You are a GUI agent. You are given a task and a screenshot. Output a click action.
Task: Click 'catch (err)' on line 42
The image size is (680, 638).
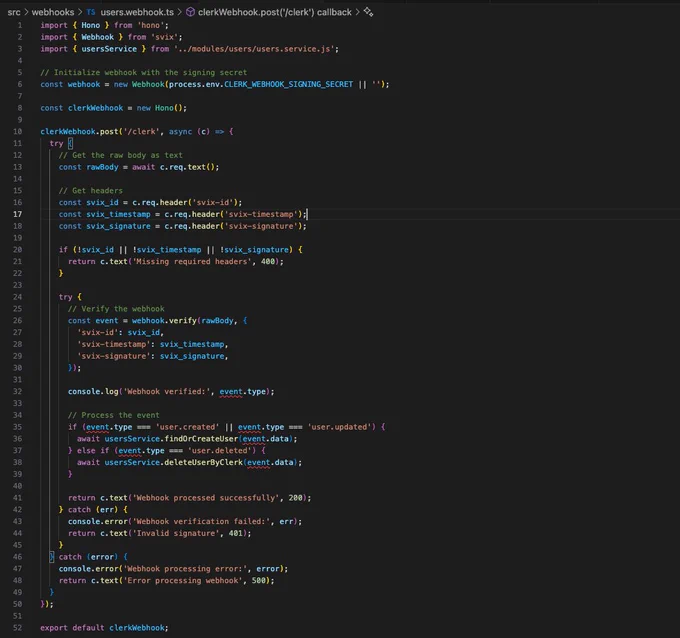click(x=93, y=510)
